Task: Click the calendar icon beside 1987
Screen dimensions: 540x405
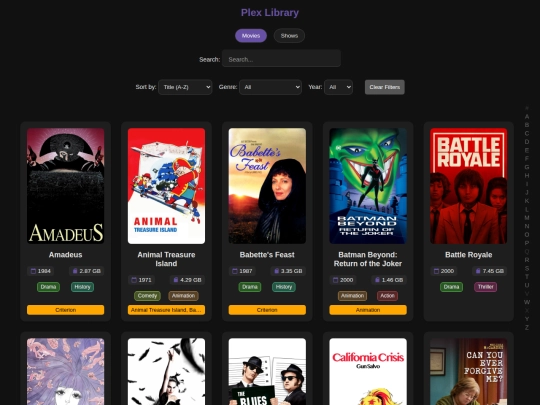Action: click(x=235, y=271)
